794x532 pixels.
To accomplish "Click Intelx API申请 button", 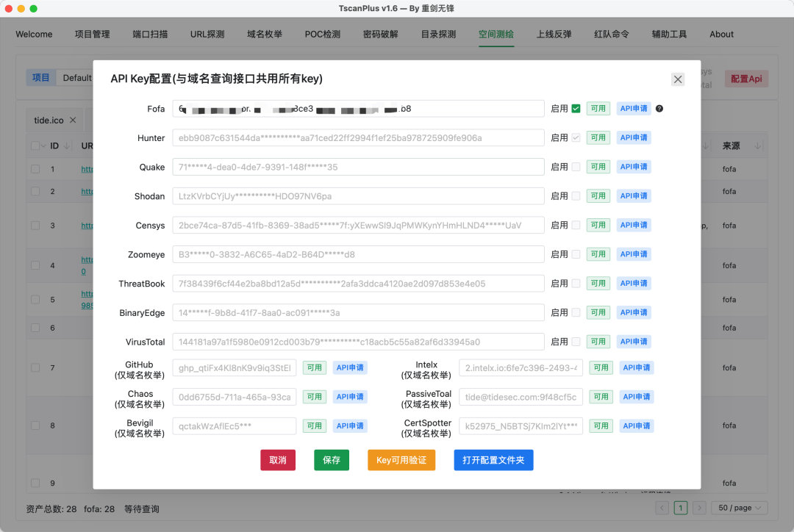I will 637,367.
